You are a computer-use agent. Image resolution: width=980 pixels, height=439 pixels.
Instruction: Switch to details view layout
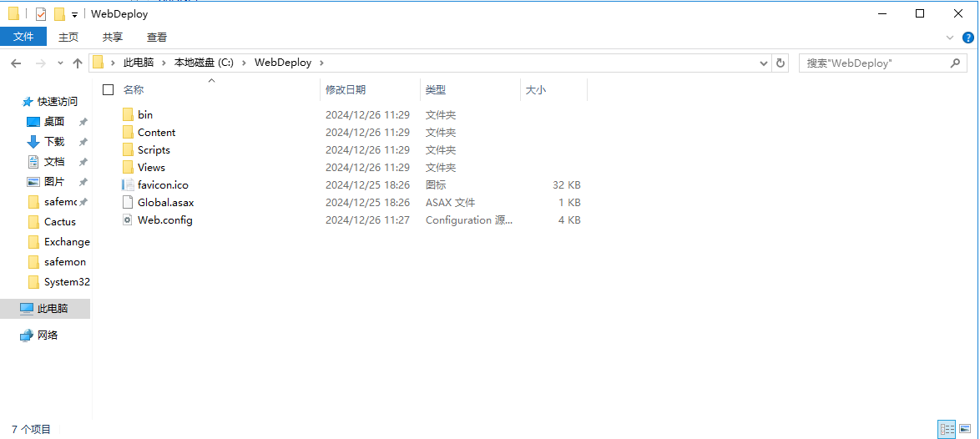pyautogui.click(x=947, y=429)
